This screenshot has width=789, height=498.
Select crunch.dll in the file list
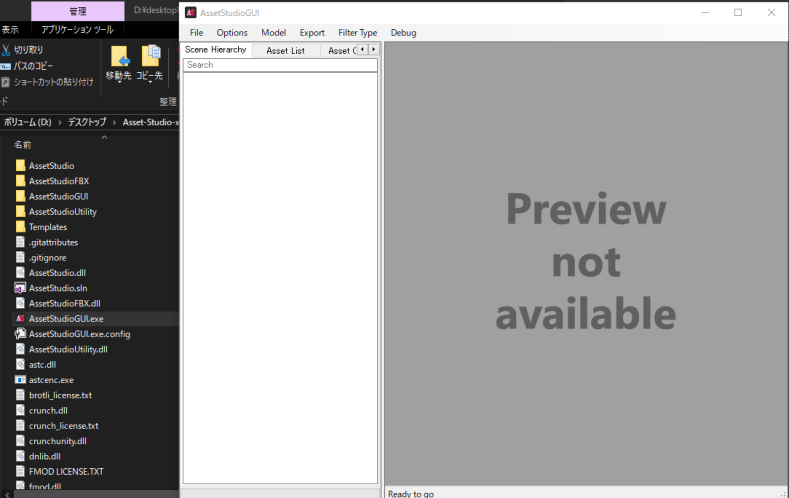point(48,410)
